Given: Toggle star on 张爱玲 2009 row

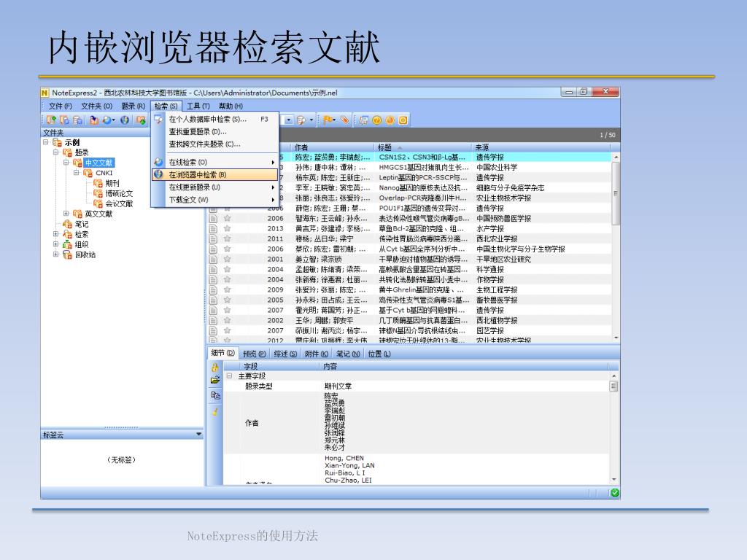Looking at the screenshot, I should tap(228, 289).
